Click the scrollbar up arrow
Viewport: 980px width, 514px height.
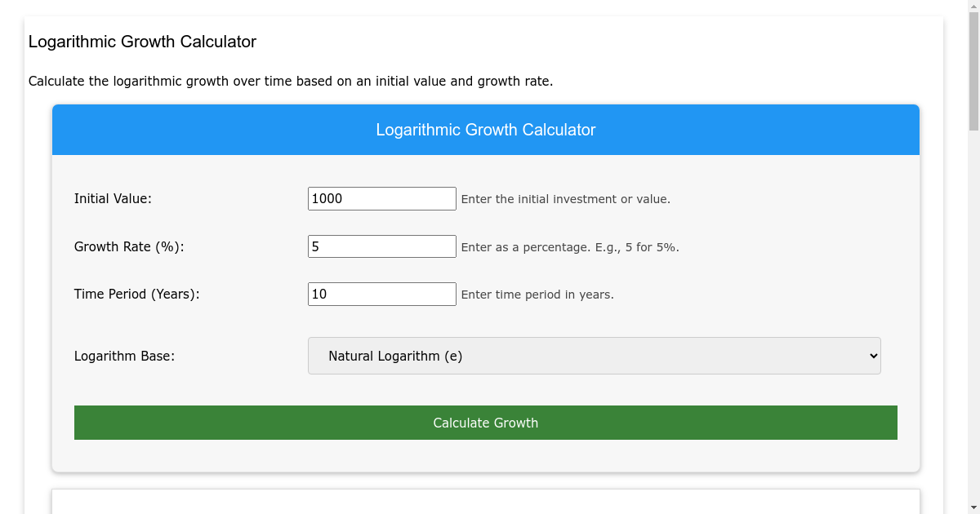[x=973, y=6]
